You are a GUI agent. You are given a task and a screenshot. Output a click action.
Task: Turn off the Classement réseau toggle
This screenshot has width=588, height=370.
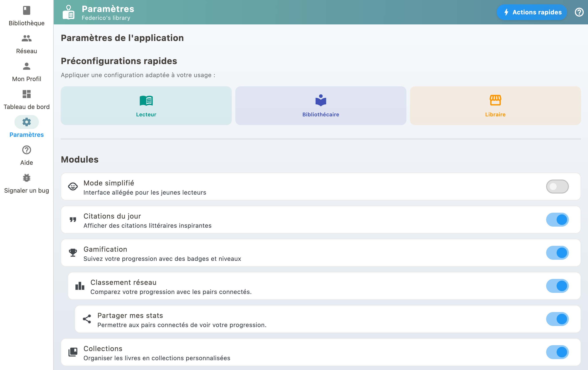(557, 286)
